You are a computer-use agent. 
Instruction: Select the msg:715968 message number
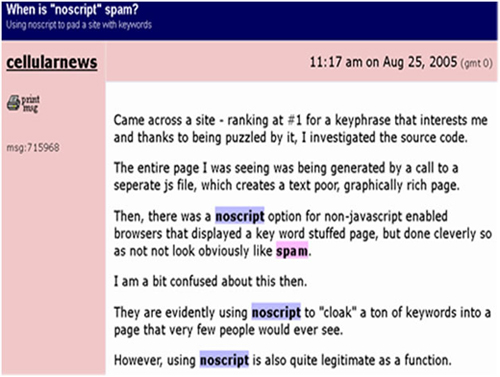(33, 147)
